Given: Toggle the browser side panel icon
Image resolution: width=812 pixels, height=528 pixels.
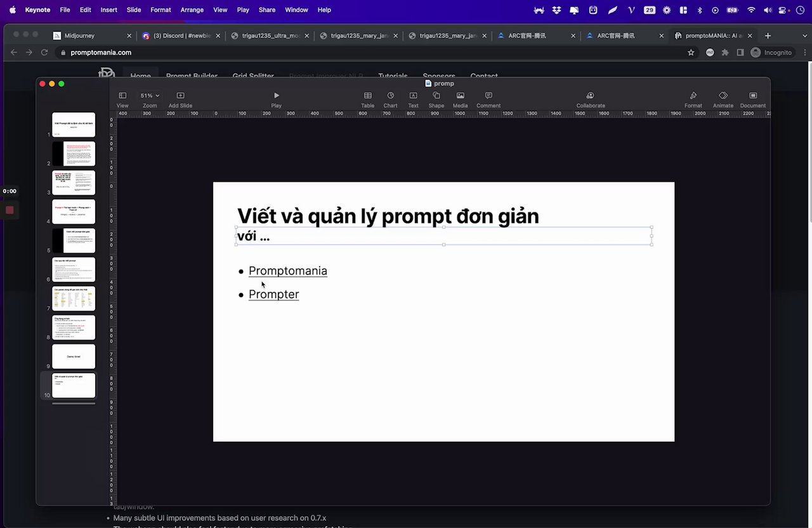Looking at the screenshot, I should (x=740, y=53).
